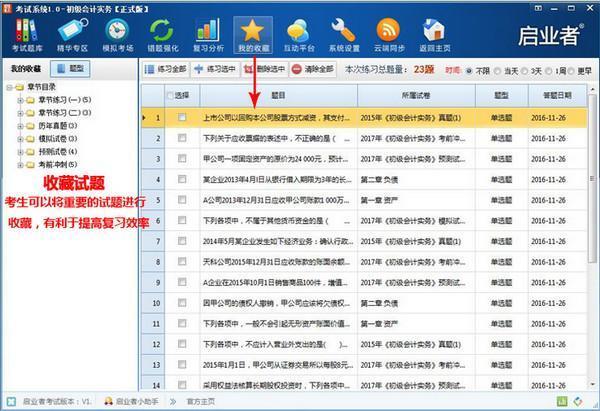Select the 当天 time radio button
Screen dimensions: 600x411
click(497, 71)
